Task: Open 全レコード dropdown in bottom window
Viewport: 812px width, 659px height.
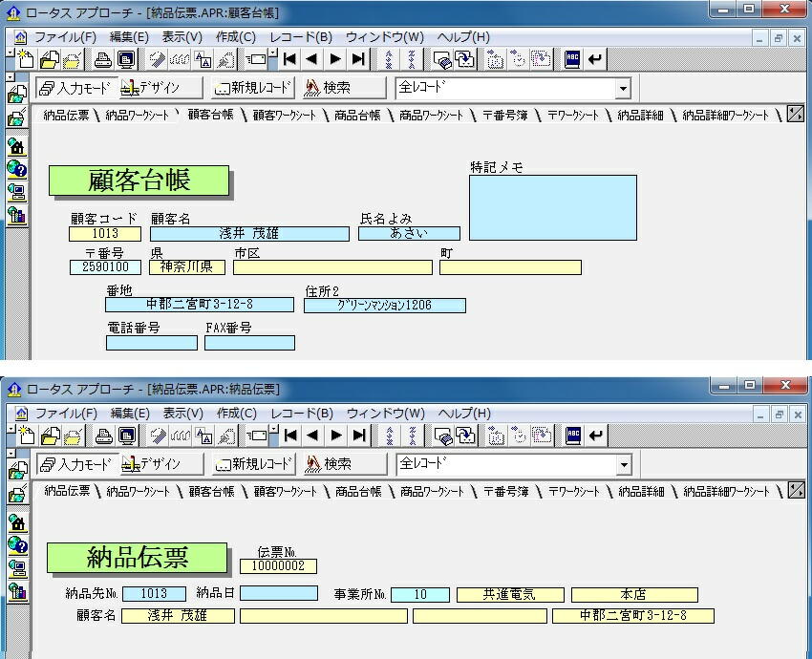Action: (x=624, y=465)
